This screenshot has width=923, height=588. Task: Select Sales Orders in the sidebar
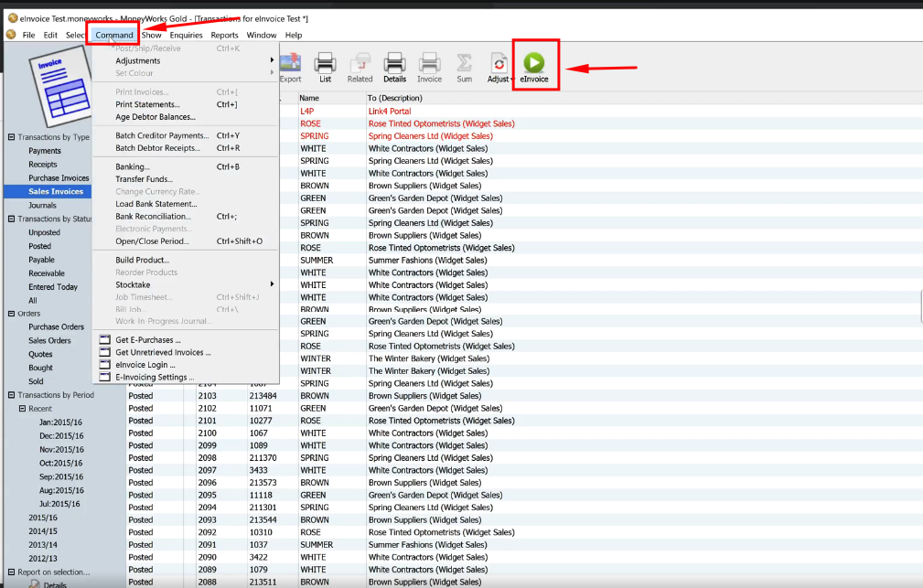pos(49,340)
